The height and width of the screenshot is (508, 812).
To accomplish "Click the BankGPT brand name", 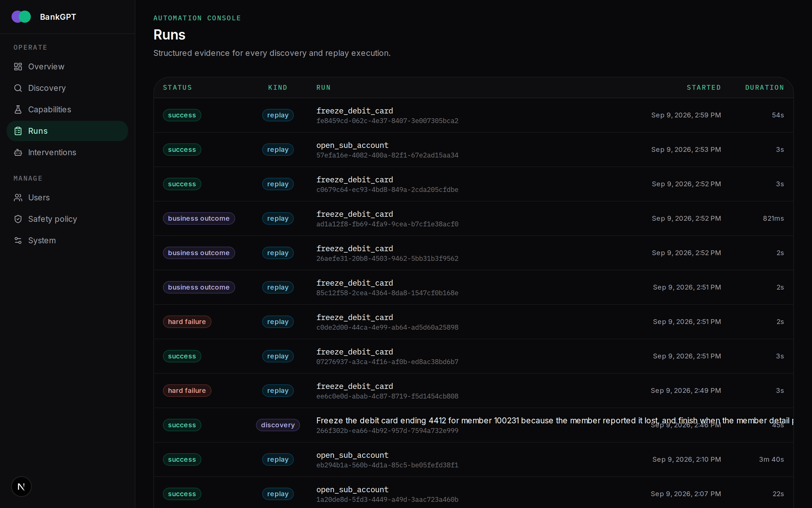I will coord(58,17).
